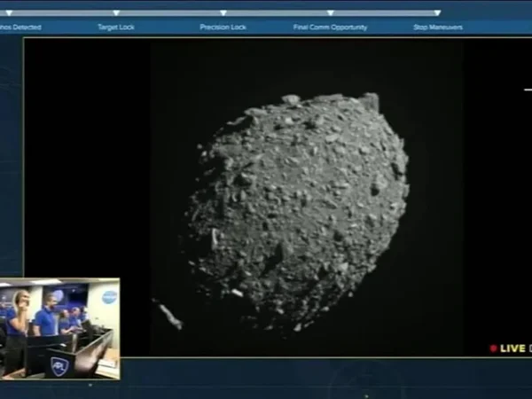The width and height of the screenshot is (532, 399).
Task: Click the small rock fragment below the asteroid
Action: (168, 317)
